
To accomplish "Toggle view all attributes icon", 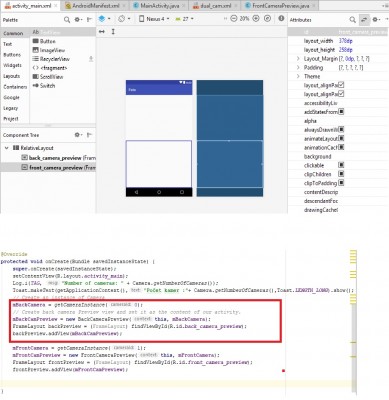I will point(364,20).
